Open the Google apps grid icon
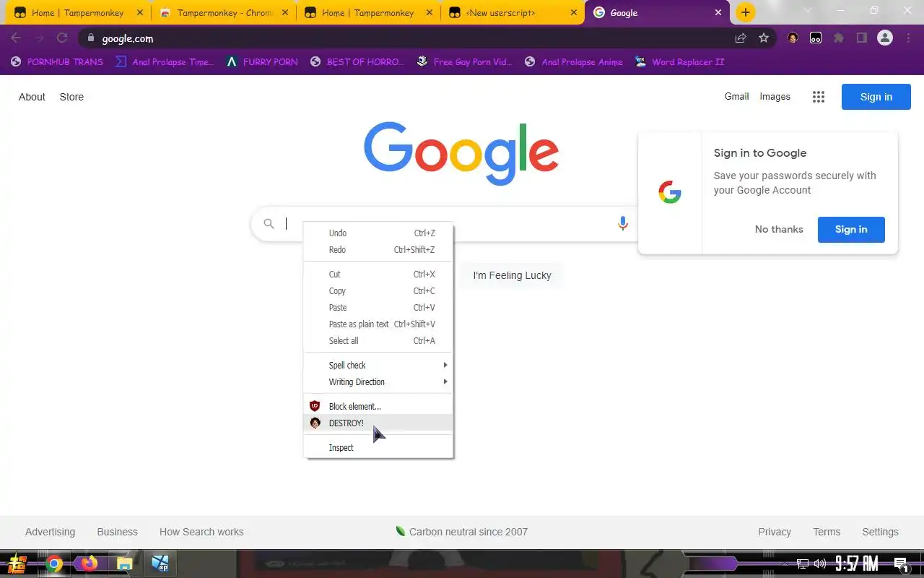This screenshot has width=924, height=578. tap(818, 97)
